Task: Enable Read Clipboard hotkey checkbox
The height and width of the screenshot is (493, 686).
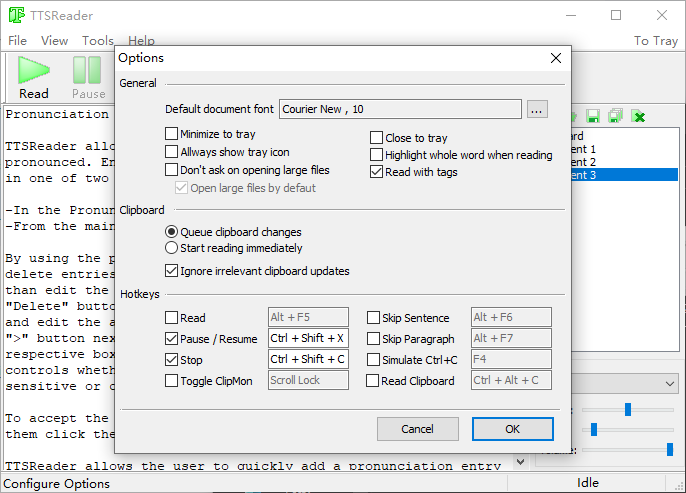Action: [372, 381]
